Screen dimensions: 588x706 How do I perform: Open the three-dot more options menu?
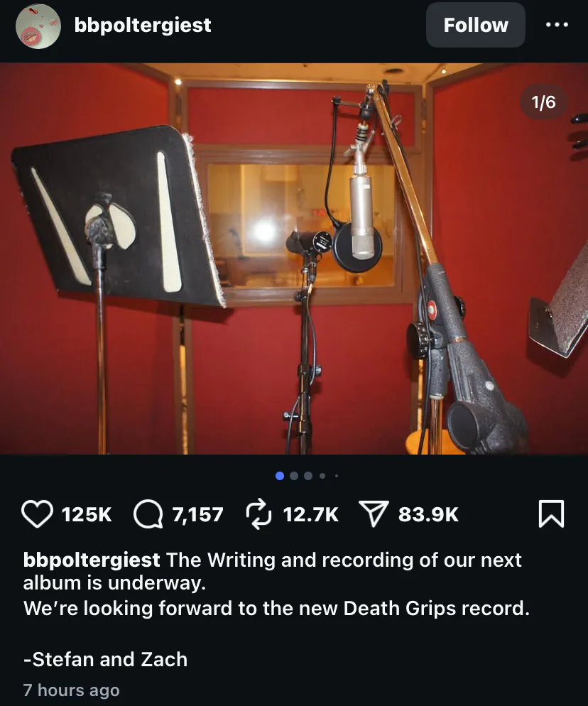point(557,25)
